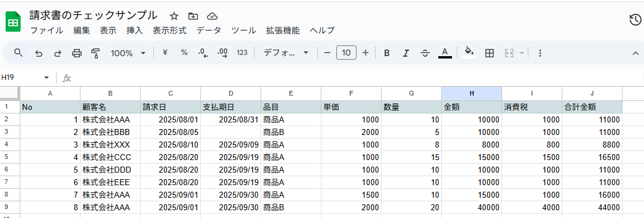The image size is (644, 218).
Task: Open the fill color picker
Action: 469,52
